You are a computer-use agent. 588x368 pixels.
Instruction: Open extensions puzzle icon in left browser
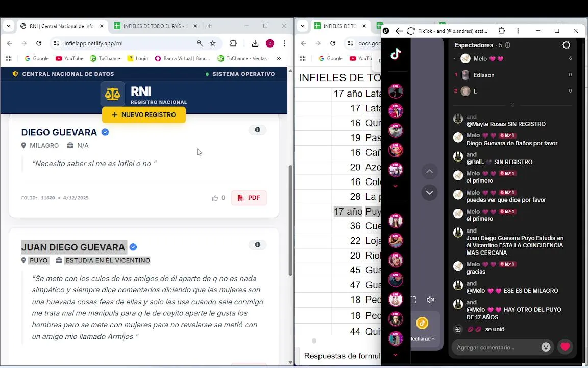233,43
